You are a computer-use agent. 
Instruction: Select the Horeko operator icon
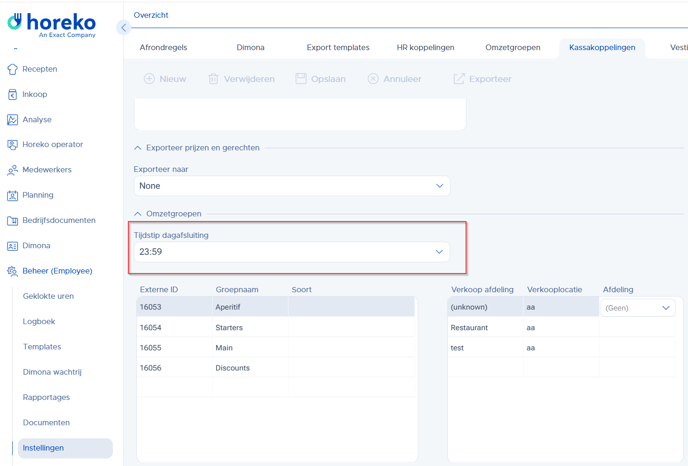click(x=12, y=145)
